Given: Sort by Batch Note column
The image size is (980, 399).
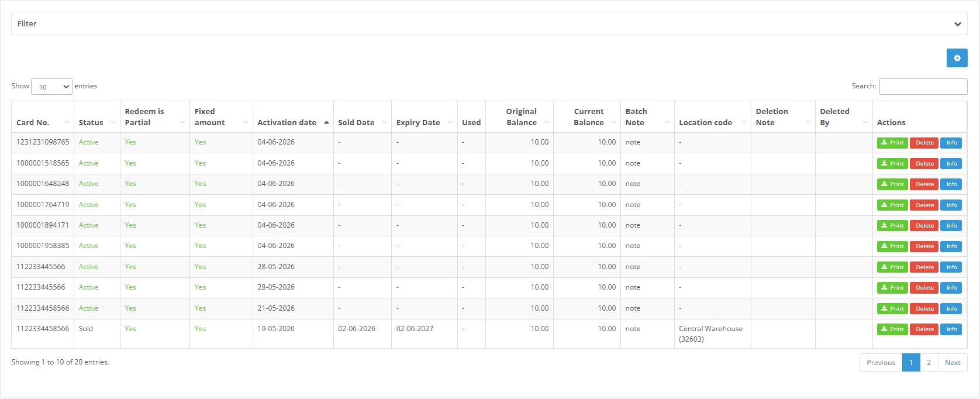Looking at the screenshot, I should (x=647, y=117).
